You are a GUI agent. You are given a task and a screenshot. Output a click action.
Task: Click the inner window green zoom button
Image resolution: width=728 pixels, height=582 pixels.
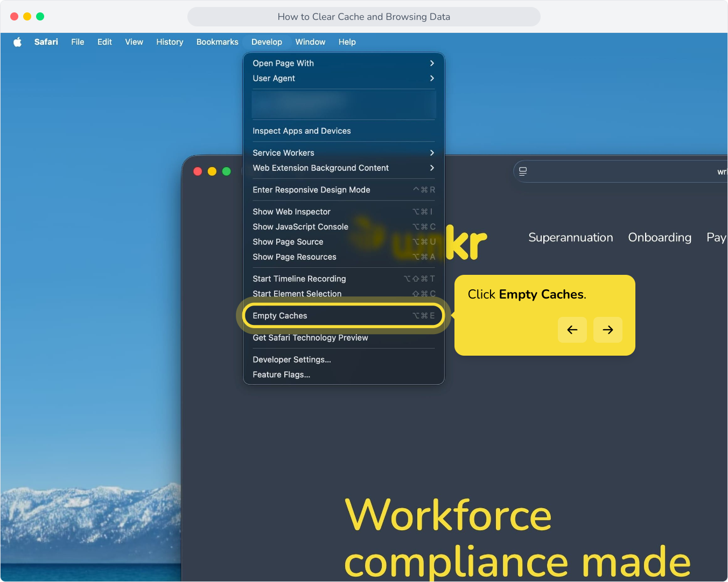point(227,171)
